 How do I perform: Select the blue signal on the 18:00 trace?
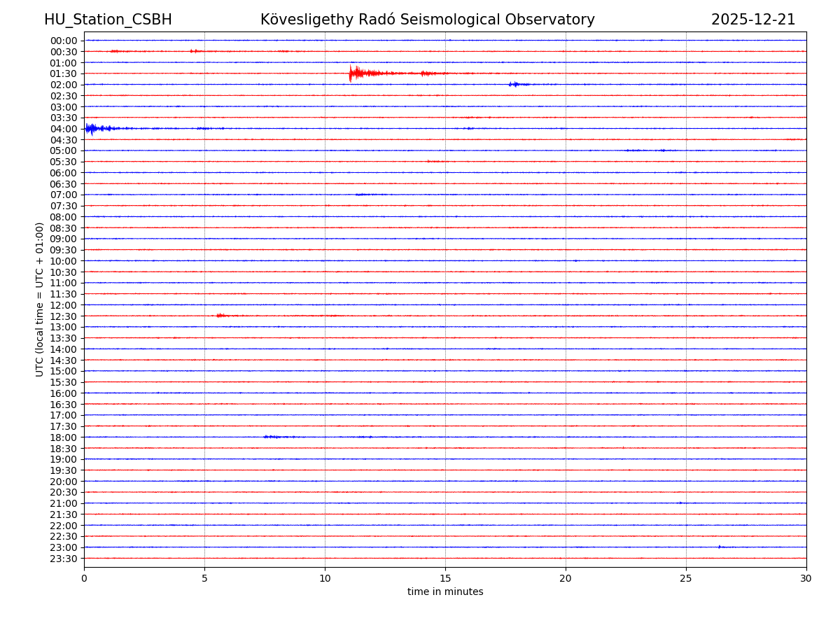270,437
